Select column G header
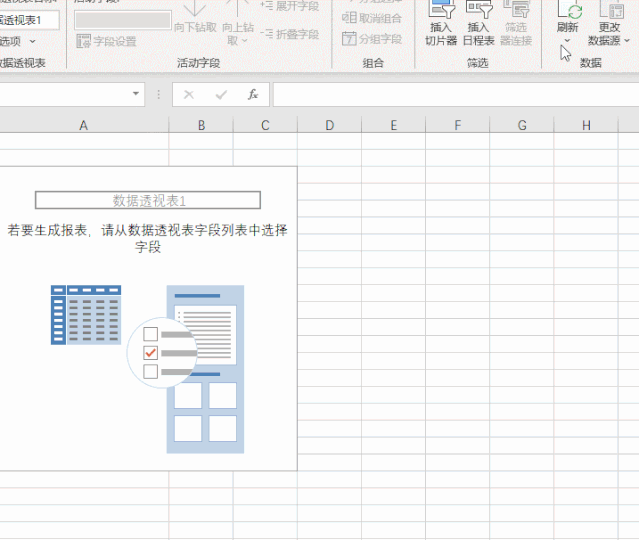639x540 pixels. pos(522,125)
